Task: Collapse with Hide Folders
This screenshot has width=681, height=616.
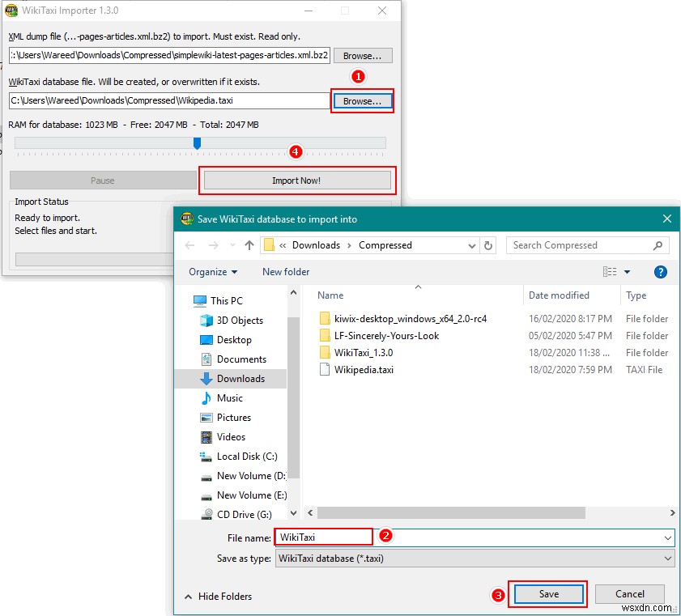Action: (x=218, y=597)
